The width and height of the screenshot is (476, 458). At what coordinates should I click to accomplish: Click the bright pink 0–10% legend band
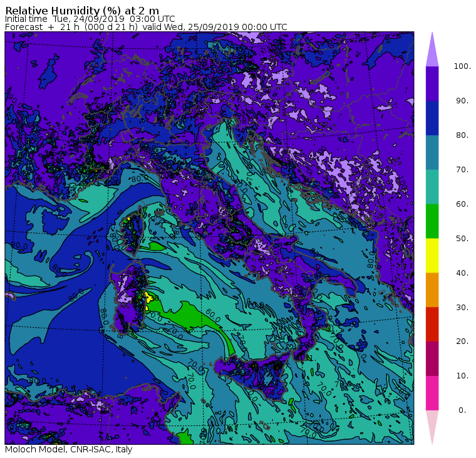tap(432, 393)
